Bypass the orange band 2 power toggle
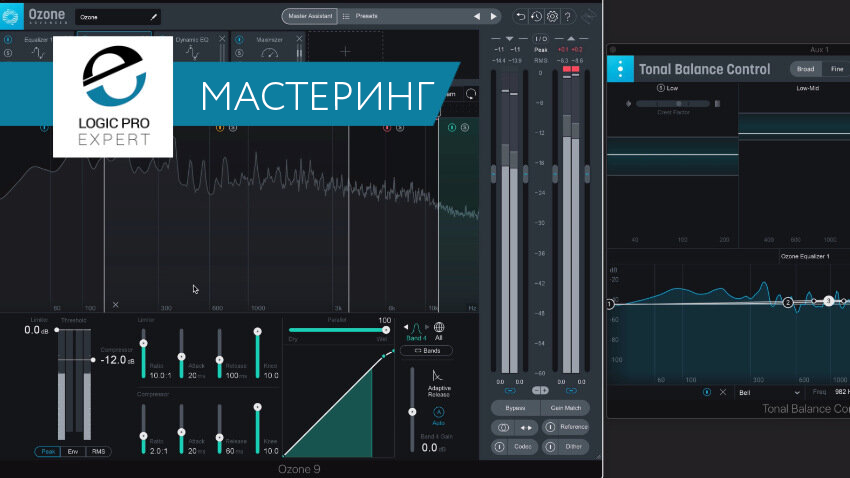Image resolution: width=850 pixels, height=478 pixels. click(x=220, y=128)
